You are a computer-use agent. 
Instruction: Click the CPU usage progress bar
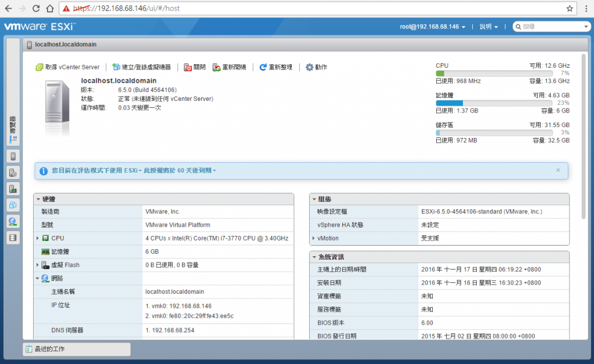[x=494, y=74]
